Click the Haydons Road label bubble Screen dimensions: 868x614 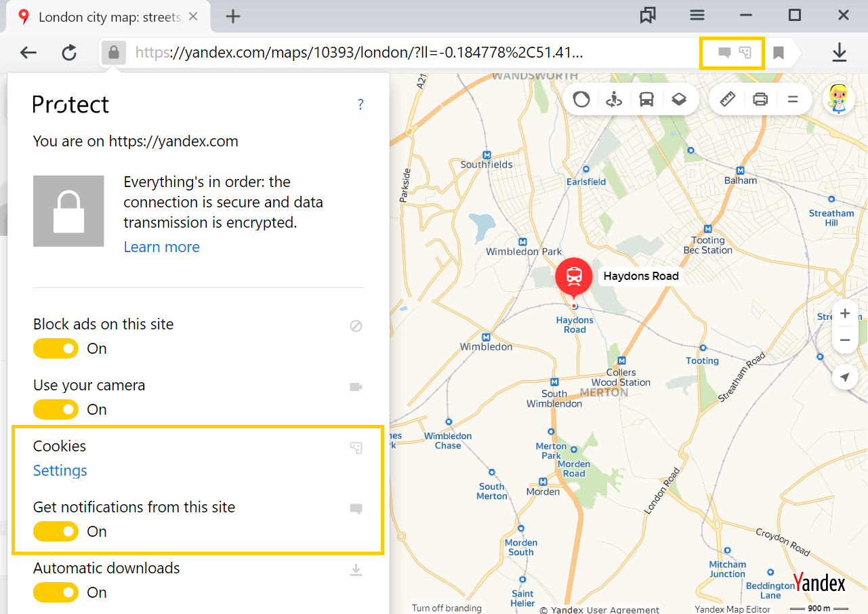pyautogui.click(x=641, y=277)
